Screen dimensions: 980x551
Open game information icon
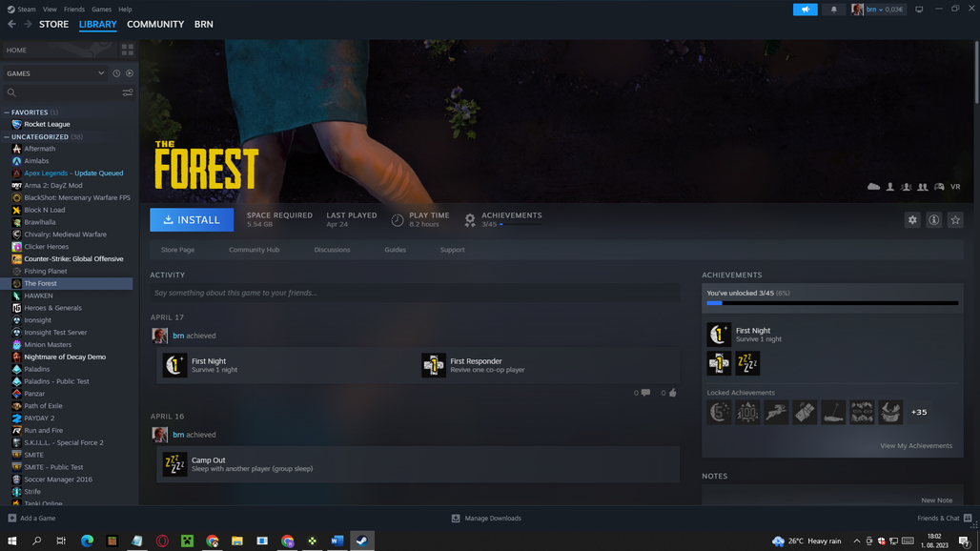point(933,220)
